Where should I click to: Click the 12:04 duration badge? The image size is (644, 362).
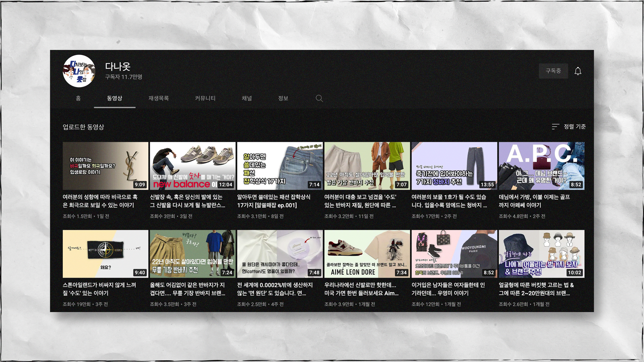coord(225,184)
